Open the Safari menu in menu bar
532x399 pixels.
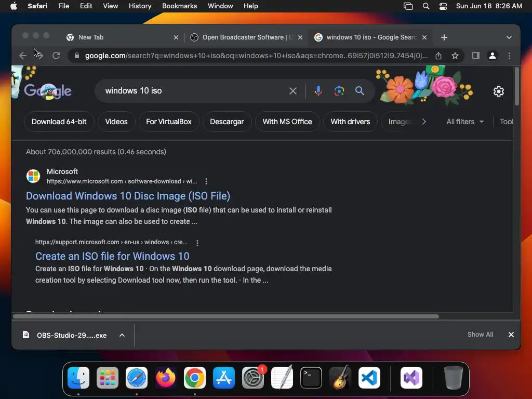(x=37, y=6)
